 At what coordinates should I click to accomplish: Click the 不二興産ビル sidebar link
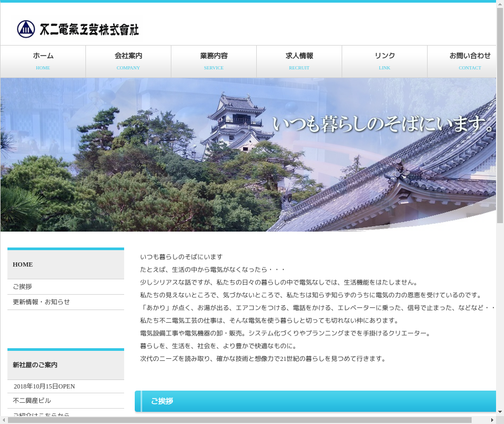pos(32,401)
